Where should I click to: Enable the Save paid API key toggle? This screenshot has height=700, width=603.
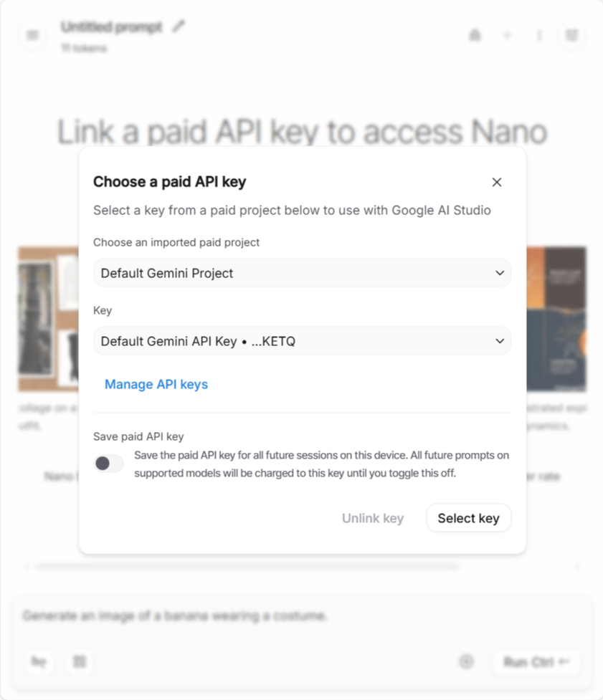coord(109,464)
